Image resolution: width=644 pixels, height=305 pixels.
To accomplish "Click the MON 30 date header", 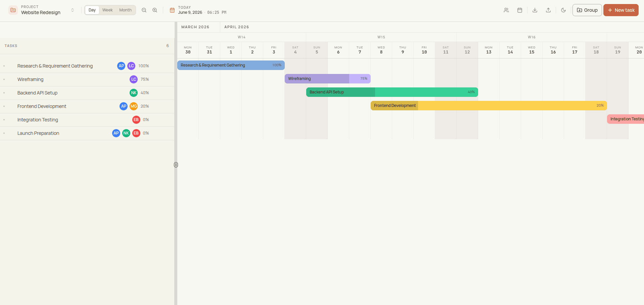I will (x=188, y=50).
